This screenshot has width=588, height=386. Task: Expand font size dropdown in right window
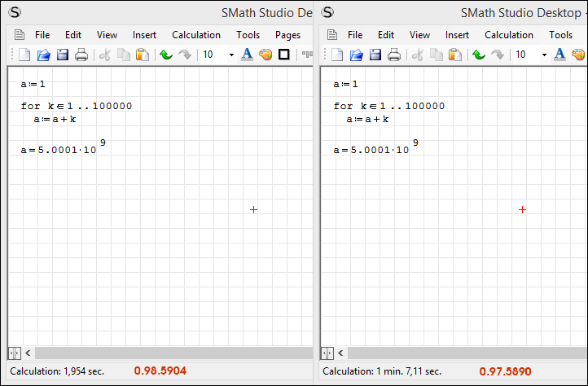[x=544, y=55]
